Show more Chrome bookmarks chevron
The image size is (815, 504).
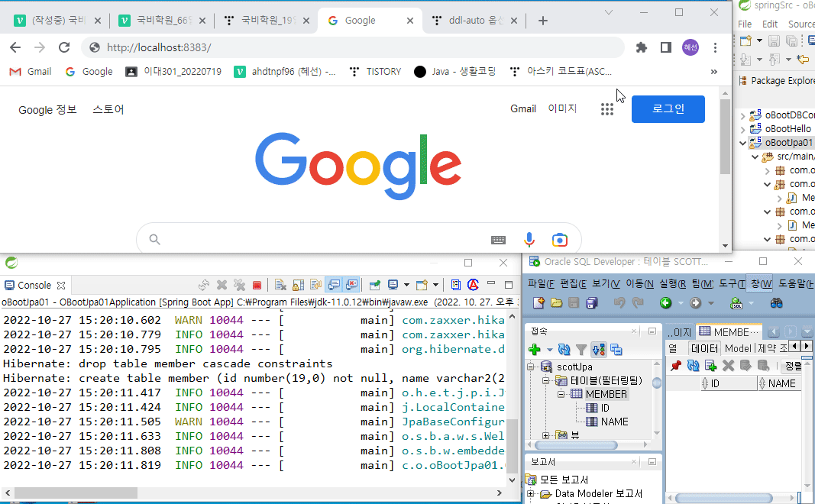pyautogui.click(x=714, y=72)
